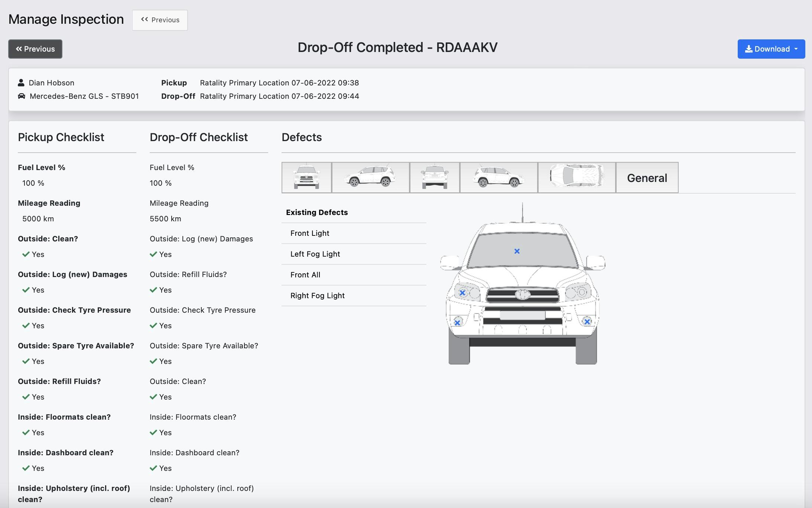
Task: Drag the fuel level percentage slider
Action: [x=33, y=182]
